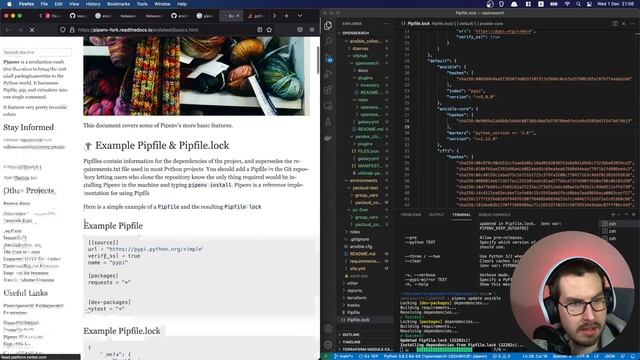Open Pipfile in the Explorer tree
Viewport: 640px width, 360px height.
[x=353, y=313]
